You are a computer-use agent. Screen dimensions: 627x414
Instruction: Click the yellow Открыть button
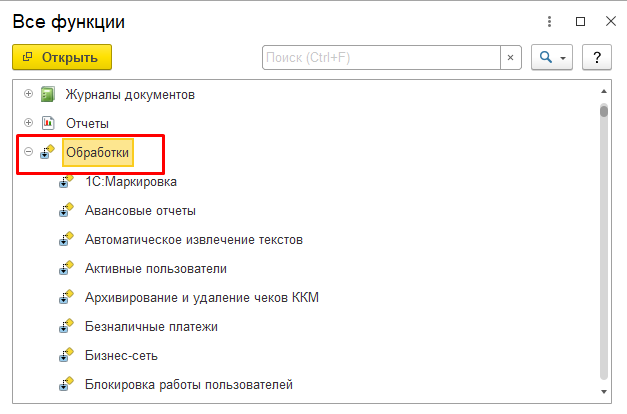(62, 57)
